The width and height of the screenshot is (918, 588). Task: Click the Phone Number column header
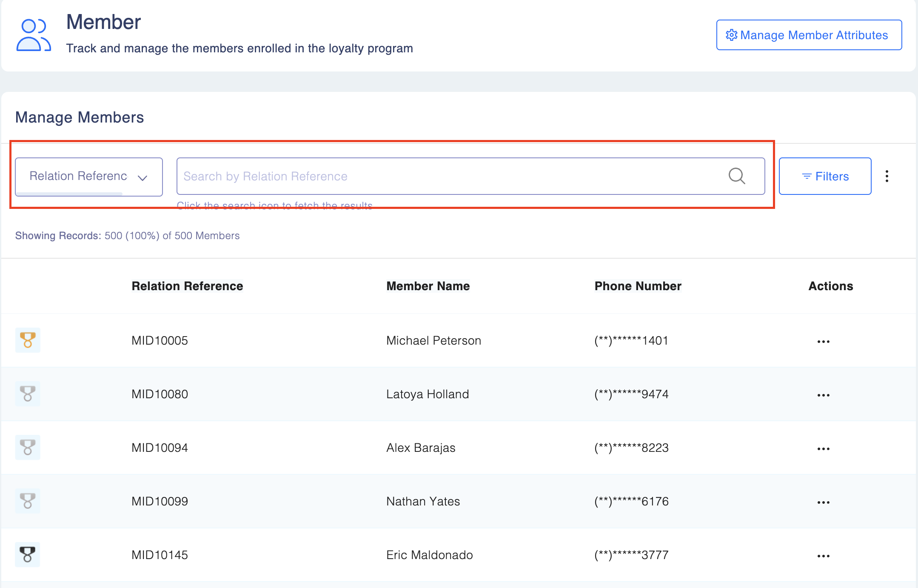tap(638, 286)
